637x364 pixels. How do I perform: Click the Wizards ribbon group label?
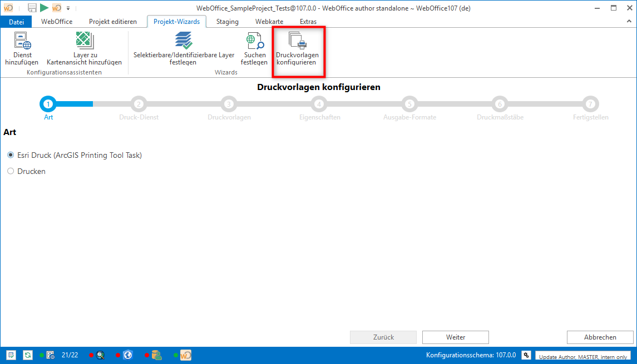coord(226,72)
